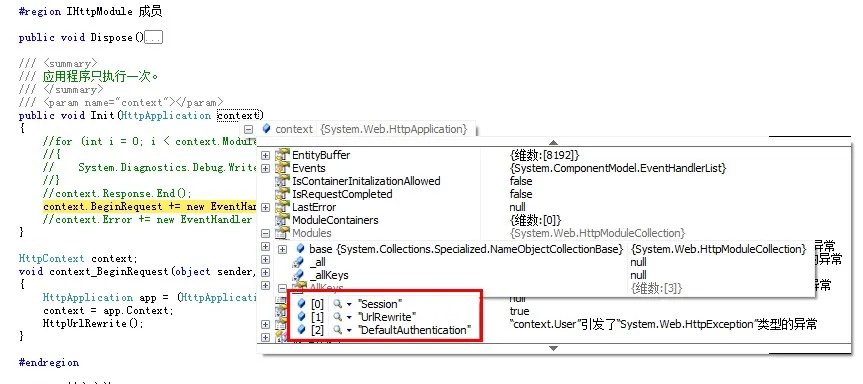The height and width of the screenshot is (384, 863).
Task: Expand the collapsed Dispose() code block
Action: 154,38
